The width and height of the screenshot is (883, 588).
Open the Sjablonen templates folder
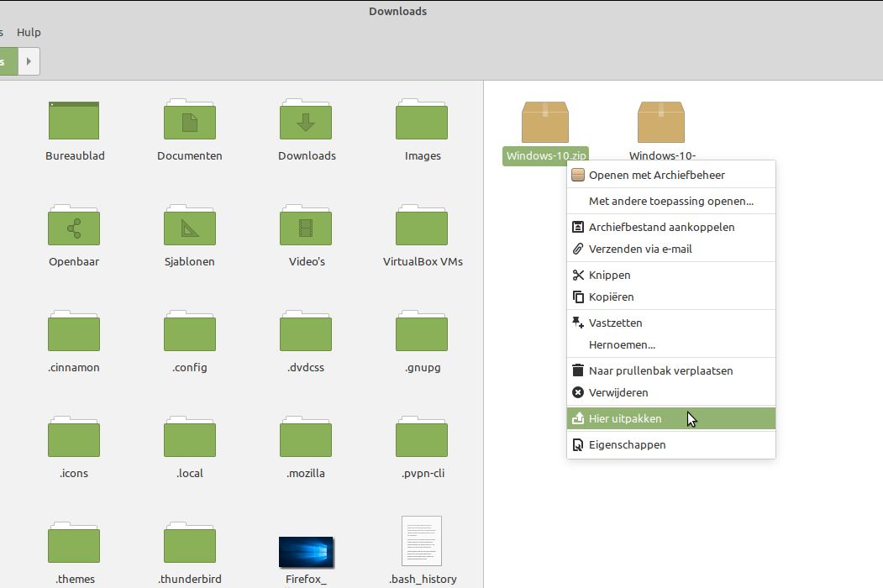(x=190, y=227)
